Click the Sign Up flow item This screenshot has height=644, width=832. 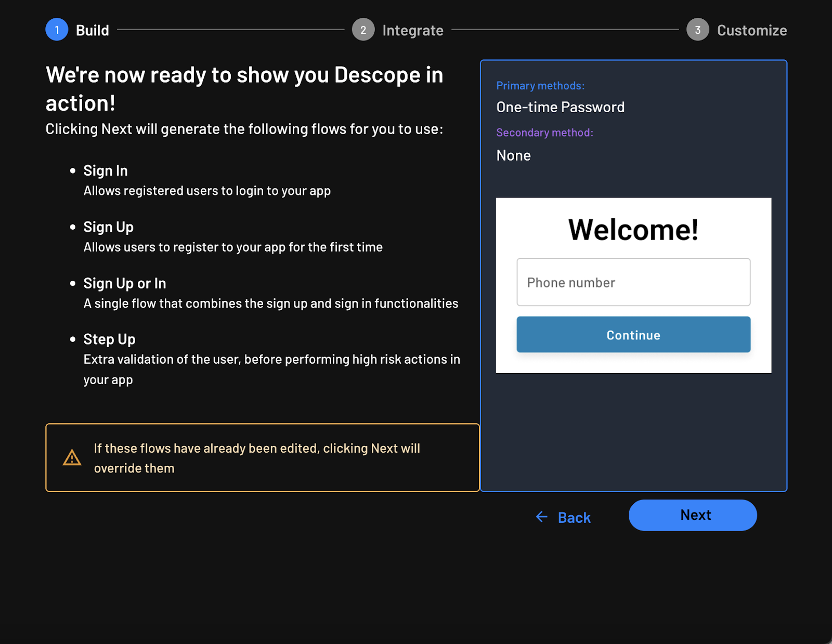coord(108,227)
